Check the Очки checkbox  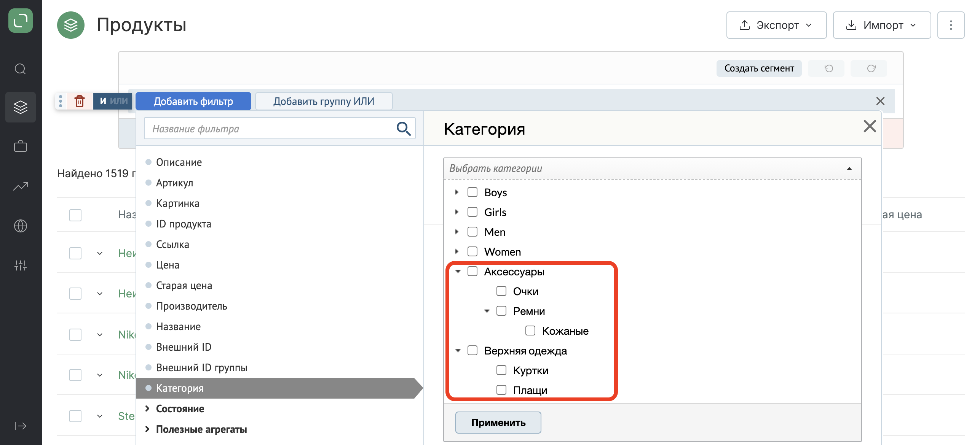[501, 291]
